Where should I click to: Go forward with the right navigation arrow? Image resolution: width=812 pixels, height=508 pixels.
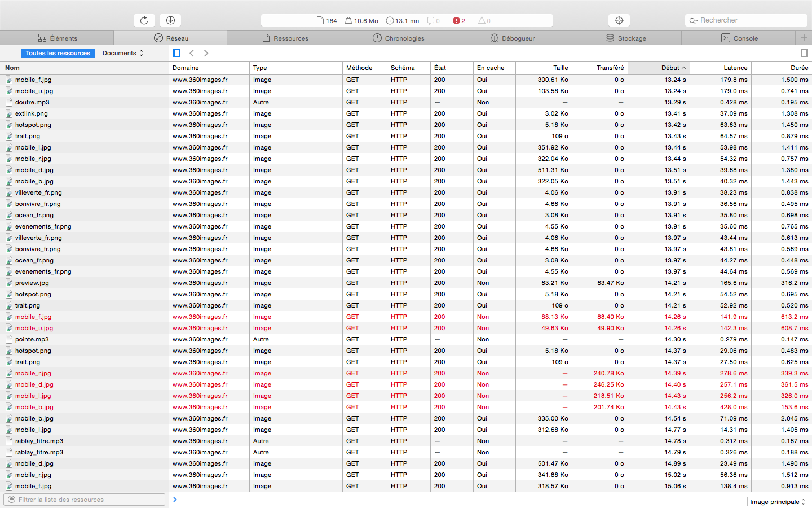tap(206, 53)
